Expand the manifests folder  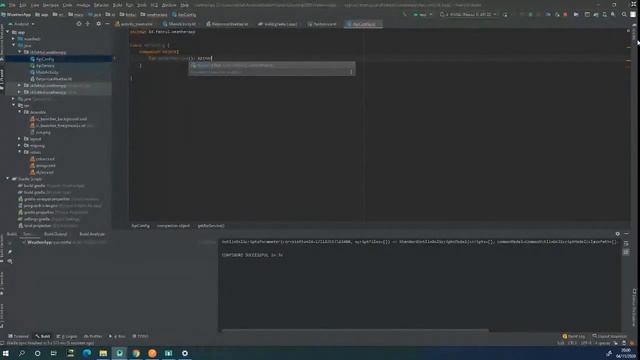(13, 39)
